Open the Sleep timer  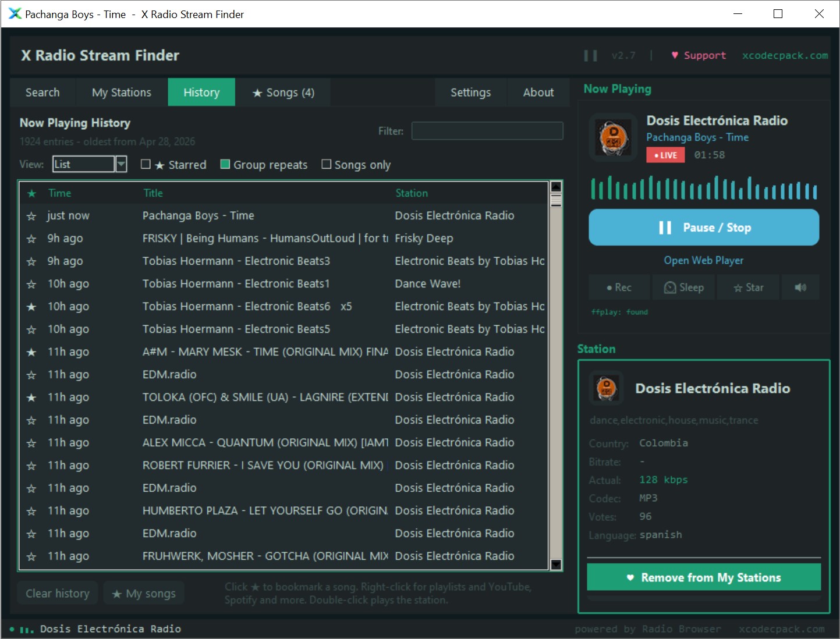coord(684,287)
